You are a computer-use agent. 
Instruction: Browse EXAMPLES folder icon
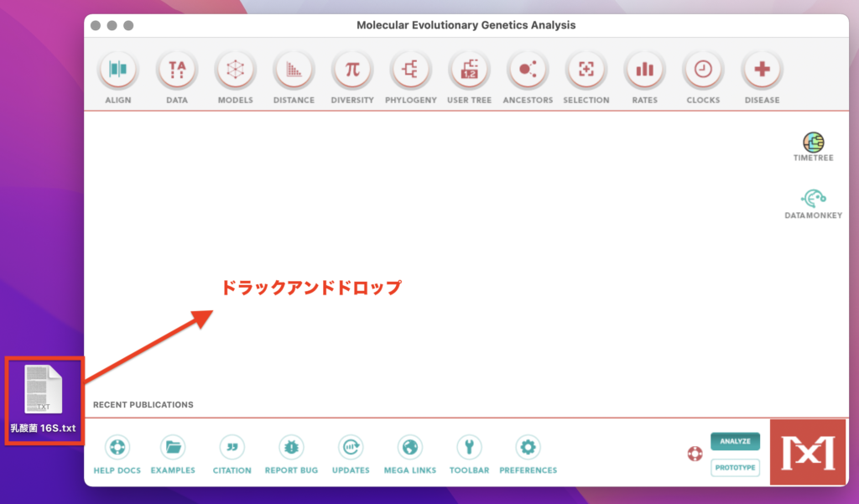coord(173,448)
